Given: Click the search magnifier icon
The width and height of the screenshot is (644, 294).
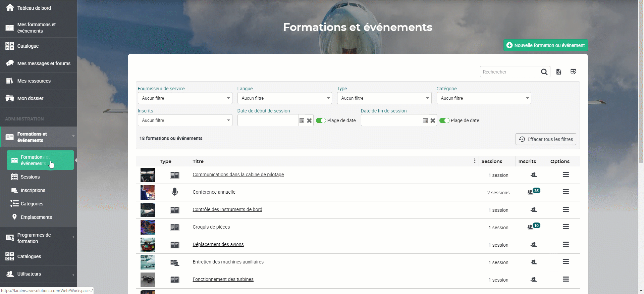Looking at the screenshot, I should [544, 72].
